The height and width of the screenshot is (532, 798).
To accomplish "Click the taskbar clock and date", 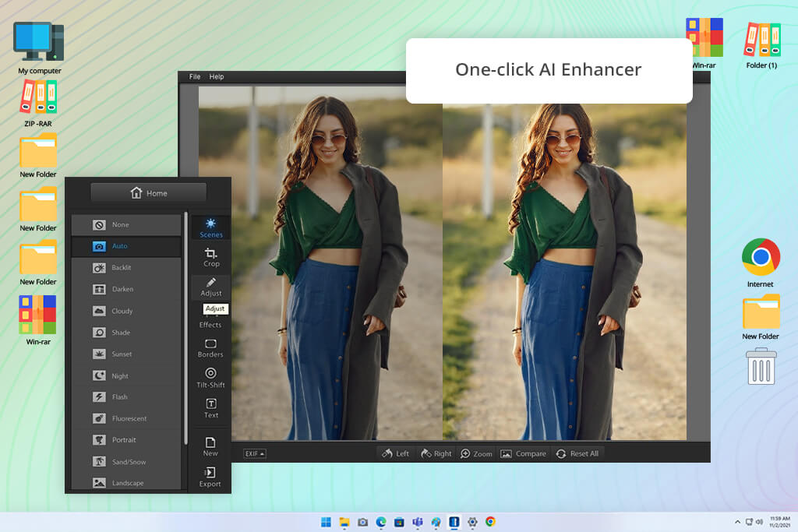I will coord(779,522).
